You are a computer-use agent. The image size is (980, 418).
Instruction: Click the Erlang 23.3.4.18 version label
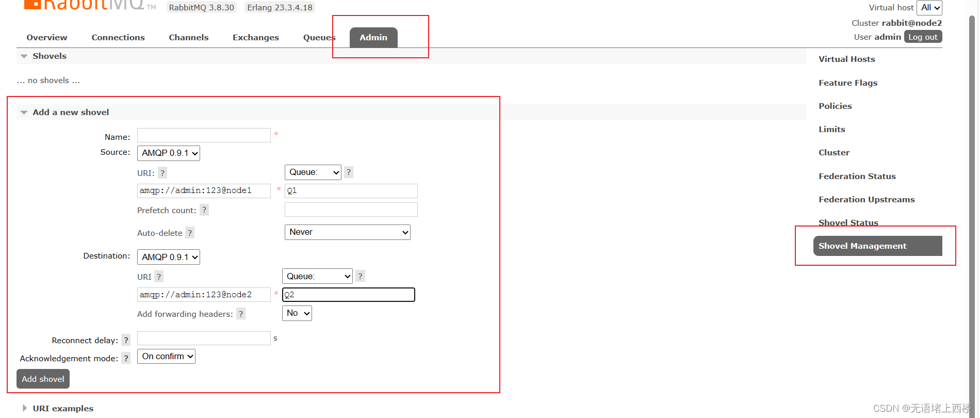[x=280, y=7]
